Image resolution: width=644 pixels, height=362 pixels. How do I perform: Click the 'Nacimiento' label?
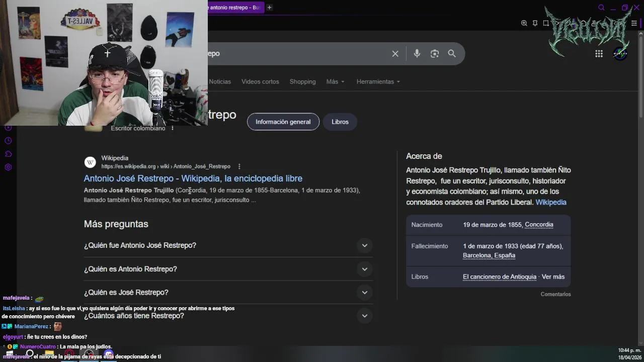tap(427, 225)
